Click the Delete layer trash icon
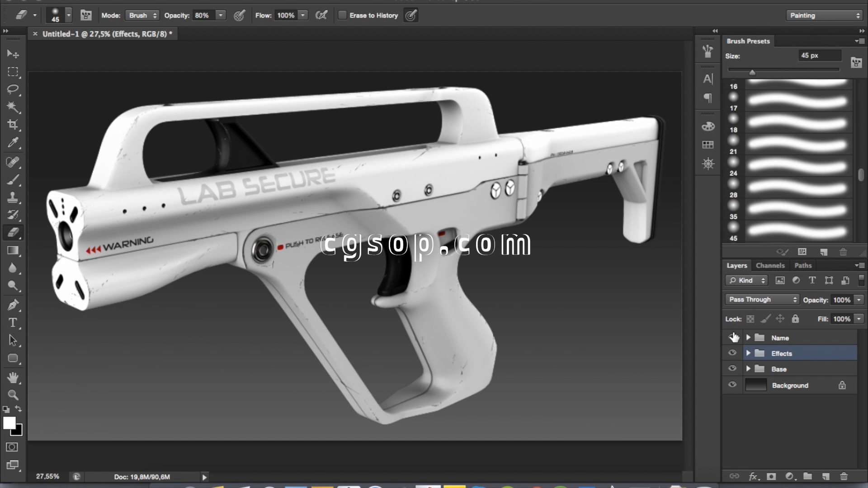The height and width of the screenshot is (488, 868). click(x=844, y=476)
